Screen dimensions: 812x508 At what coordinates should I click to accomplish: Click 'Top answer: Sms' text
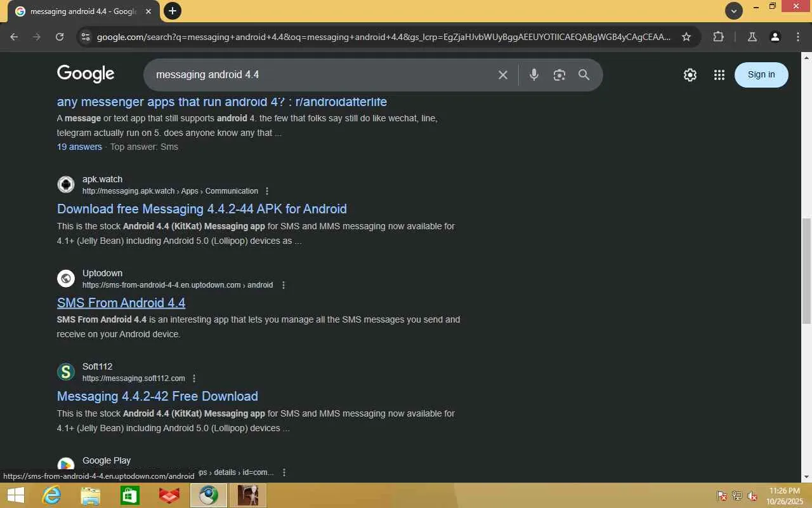tap(144, 147)
